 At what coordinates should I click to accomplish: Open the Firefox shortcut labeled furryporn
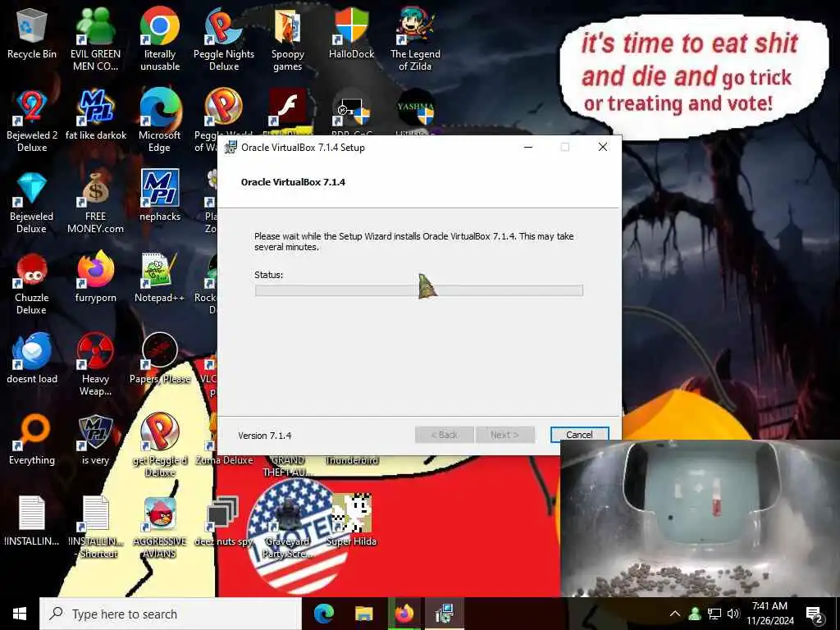(x=95, y=277)
